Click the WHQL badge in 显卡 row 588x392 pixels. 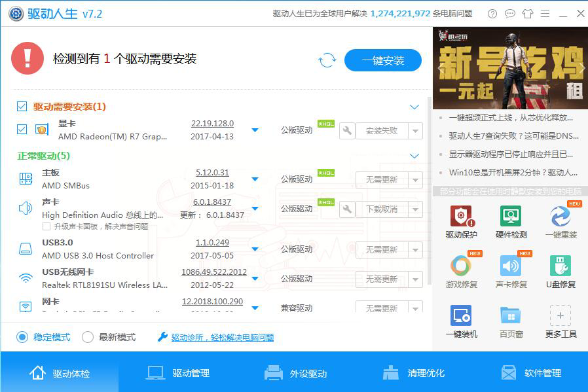(x=326, y=124)
